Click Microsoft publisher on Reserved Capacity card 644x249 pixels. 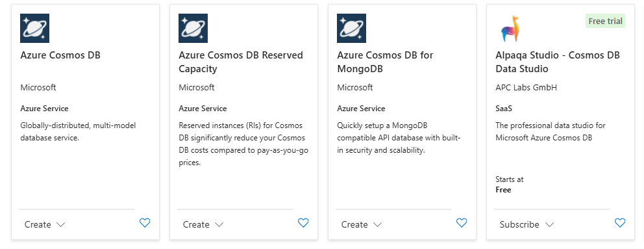click(196, 87)
